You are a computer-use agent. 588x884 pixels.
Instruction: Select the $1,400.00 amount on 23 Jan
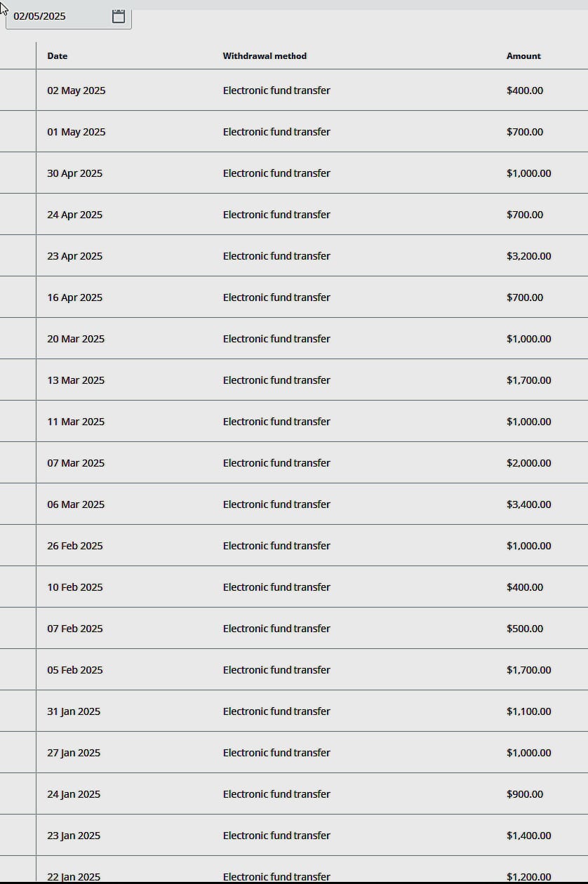[x=528, y=836]
